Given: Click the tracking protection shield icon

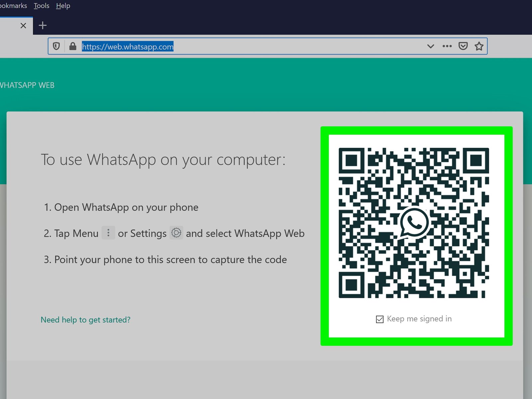Looking at the screenshot, I should 56,46.
